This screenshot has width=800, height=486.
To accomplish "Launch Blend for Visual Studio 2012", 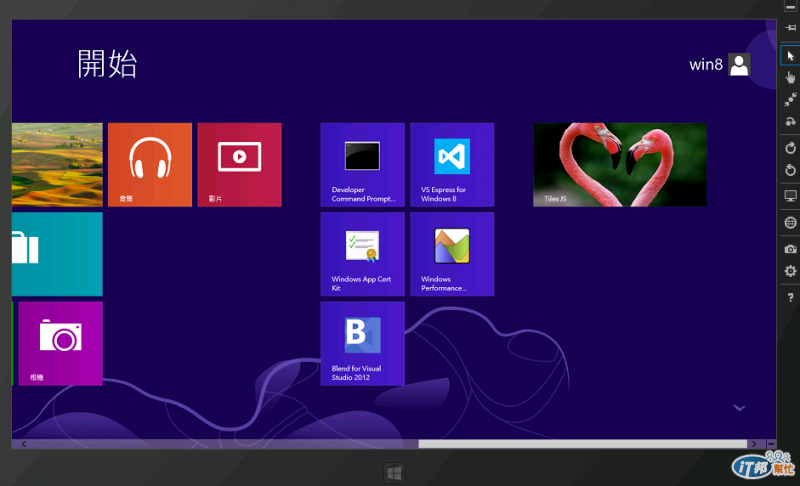I will (362, 344).
